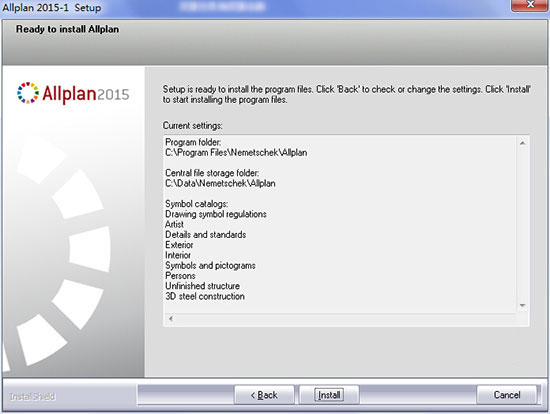The width and height of the screenshot is (550, 414).
Task: Click the horizontal scroll left arrow
Action: 171,319
